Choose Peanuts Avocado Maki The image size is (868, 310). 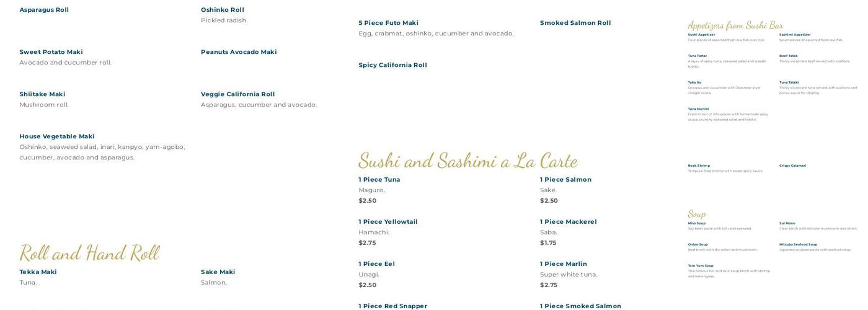pyautogui.click(x=239, y=52)
